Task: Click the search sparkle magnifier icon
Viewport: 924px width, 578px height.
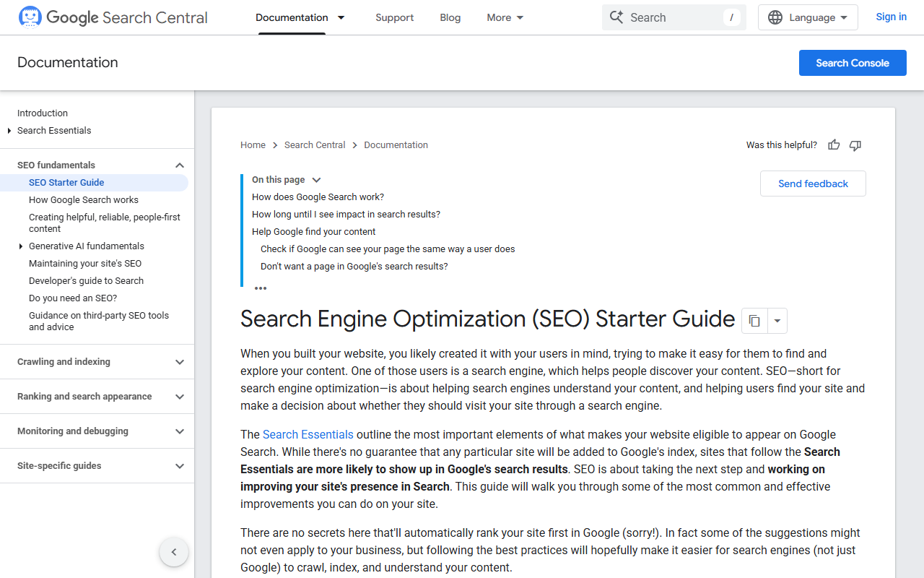Action: click(616, 17)
